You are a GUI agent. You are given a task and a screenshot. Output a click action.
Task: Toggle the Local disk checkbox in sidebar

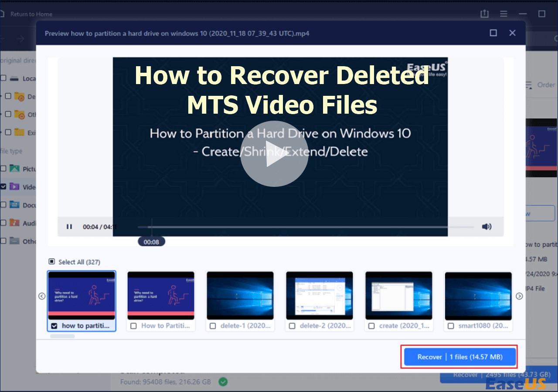pyautogui.click(x=3, y=78)
